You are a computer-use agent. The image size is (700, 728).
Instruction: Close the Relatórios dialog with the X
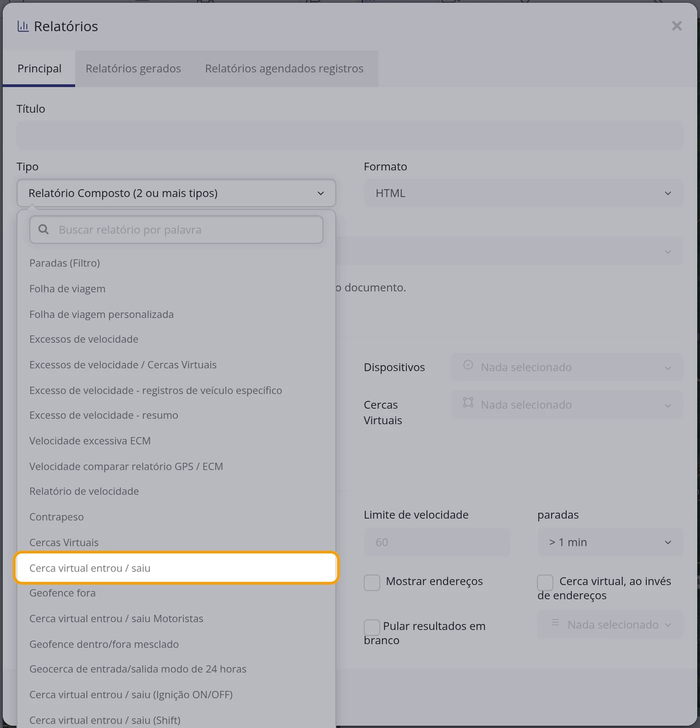click(676, 26)
